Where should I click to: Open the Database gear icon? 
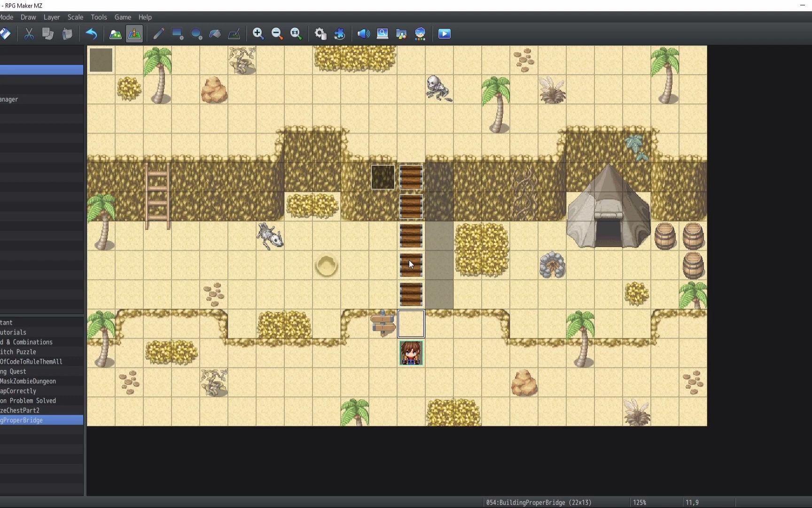click(320, 34)
